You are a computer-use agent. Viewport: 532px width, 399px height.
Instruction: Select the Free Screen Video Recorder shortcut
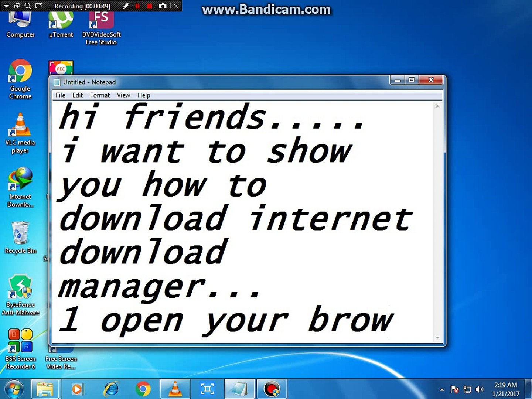(61, 358)
